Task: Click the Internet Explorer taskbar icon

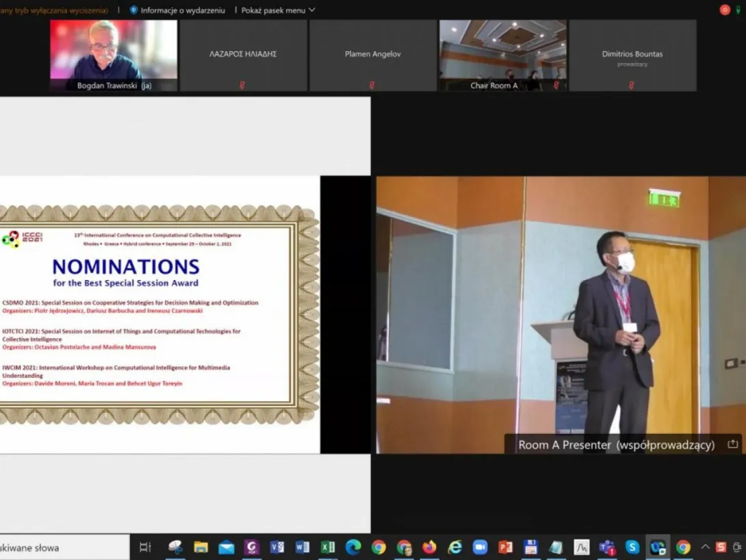Action: point(454,547)
